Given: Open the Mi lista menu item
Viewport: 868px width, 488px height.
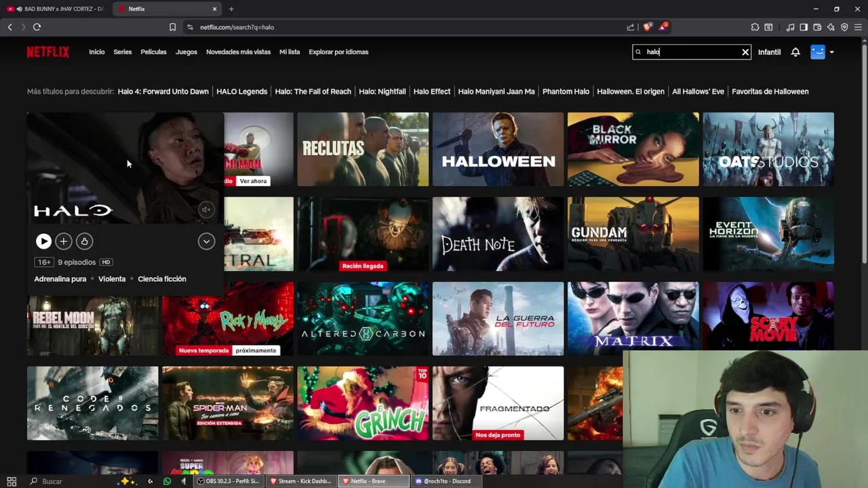Looking at the screenshot, I should [290, 52].
